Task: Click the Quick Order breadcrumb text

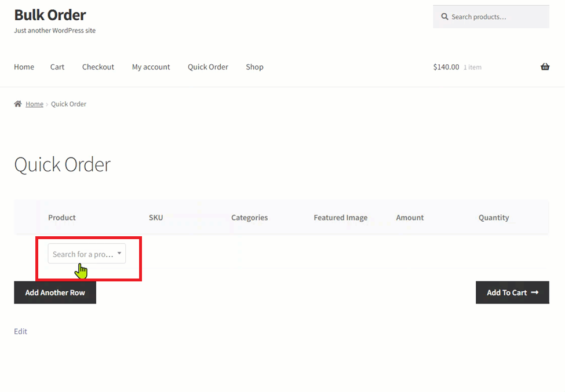Action: (x=68, y=104)
